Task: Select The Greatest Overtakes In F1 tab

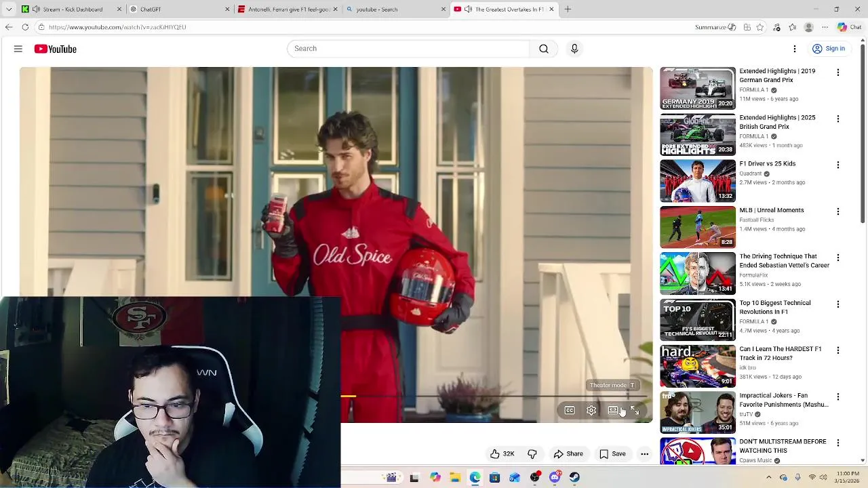Action: tap(504, 9)
